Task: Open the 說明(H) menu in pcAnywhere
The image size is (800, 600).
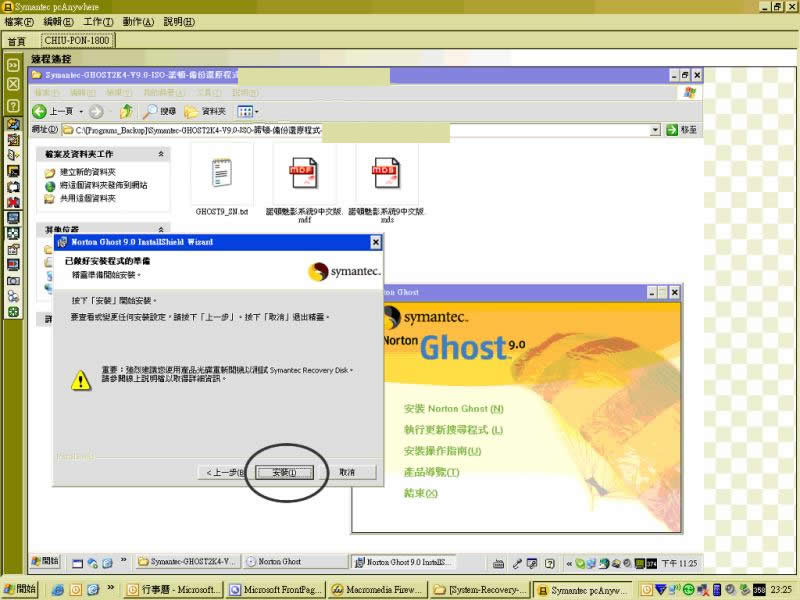Action: point(179,22)
